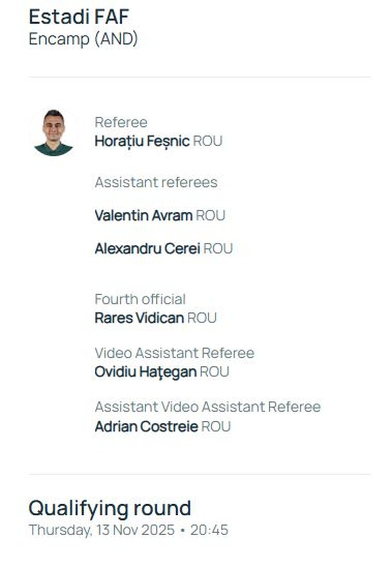
Task: Click the Encamp (AND) location text
Action: pos(83,39)
